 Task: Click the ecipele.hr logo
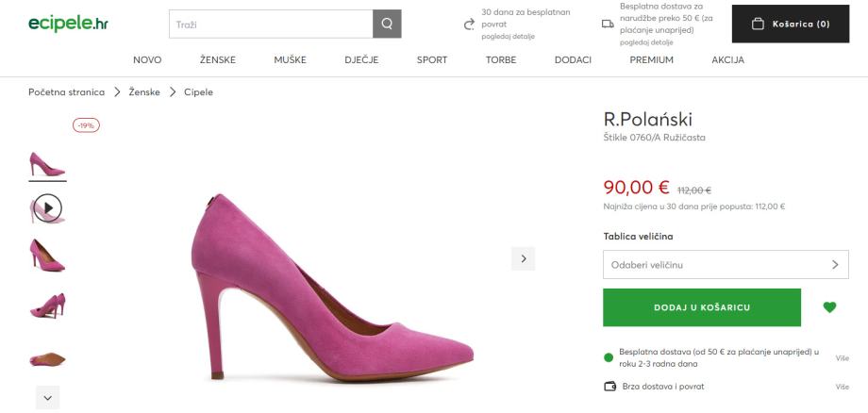[68, 25]
